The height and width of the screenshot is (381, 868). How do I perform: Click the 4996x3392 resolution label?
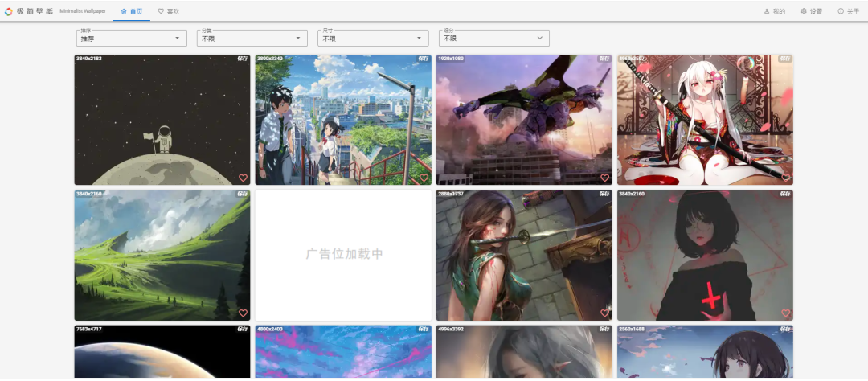click(x=451, y=329)
